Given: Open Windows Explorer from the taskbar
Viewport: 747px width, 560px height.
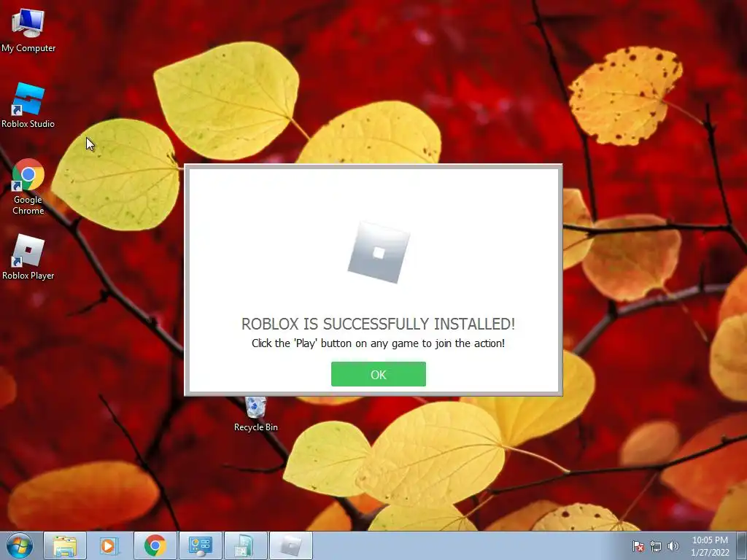Looking at the screenshot, I should [x=65, y=545].
